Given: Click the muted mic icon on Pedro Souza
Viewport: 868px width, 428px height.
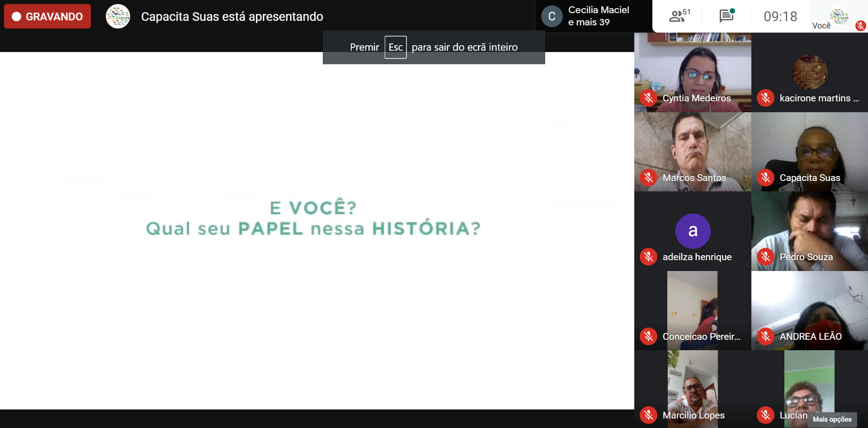Looking at the screenshot, I should click(765, 257).
